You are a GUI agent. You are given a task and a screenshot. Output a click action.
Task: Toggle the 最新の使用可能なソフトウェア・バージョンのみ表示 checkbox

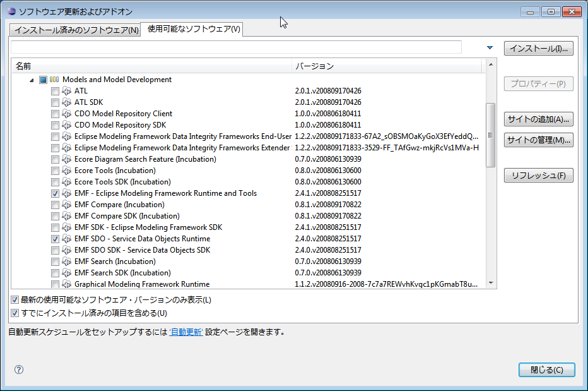coord(15,300)
